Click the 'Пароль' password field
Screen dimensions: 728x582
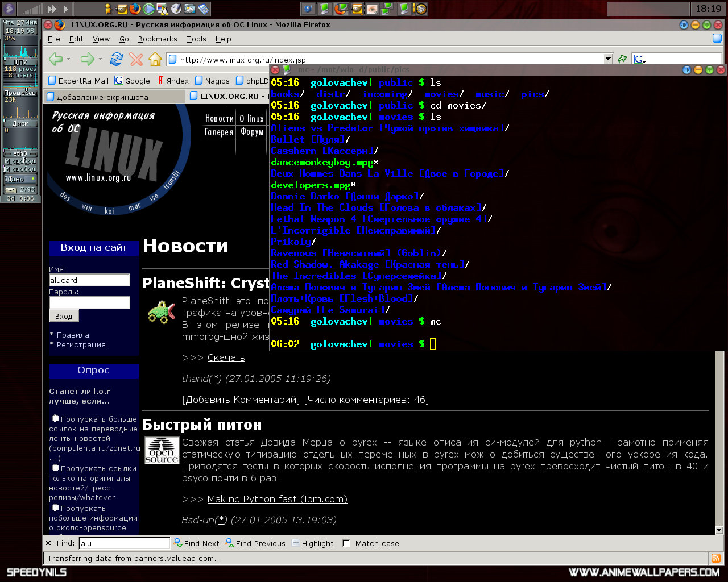89,303
